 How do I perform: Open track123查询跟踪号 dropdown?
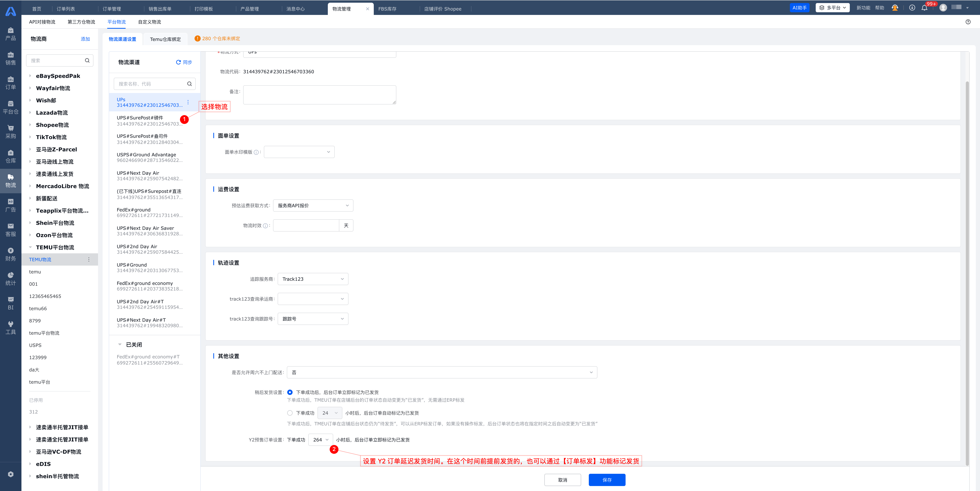click(x=313, y=319)
